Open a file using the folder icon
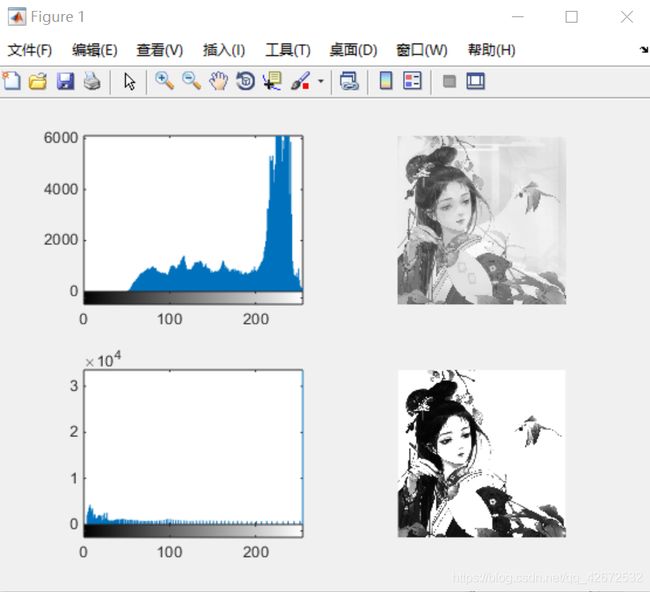 38,81
